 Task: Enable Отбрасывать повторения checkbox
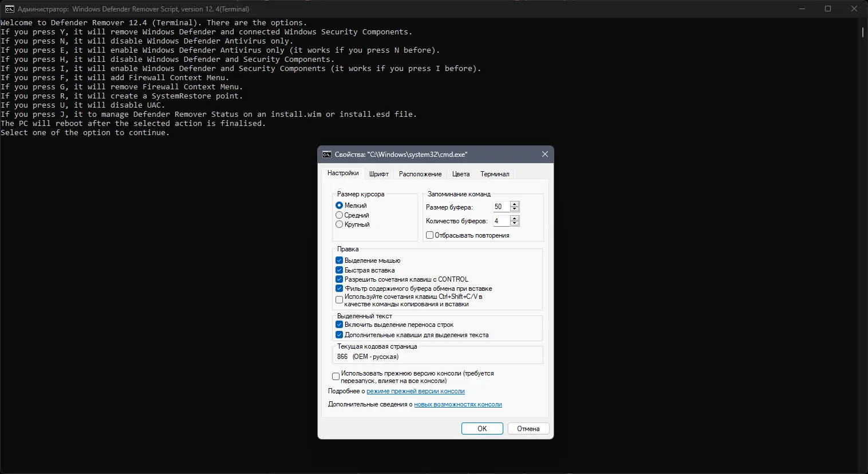468,235
